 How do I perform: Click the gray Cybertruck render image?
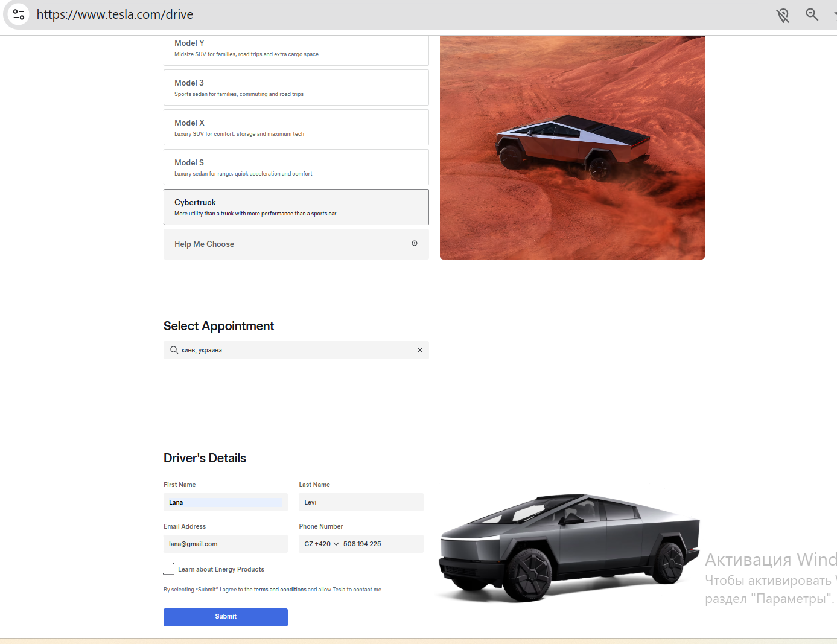[x=570, y=547]
